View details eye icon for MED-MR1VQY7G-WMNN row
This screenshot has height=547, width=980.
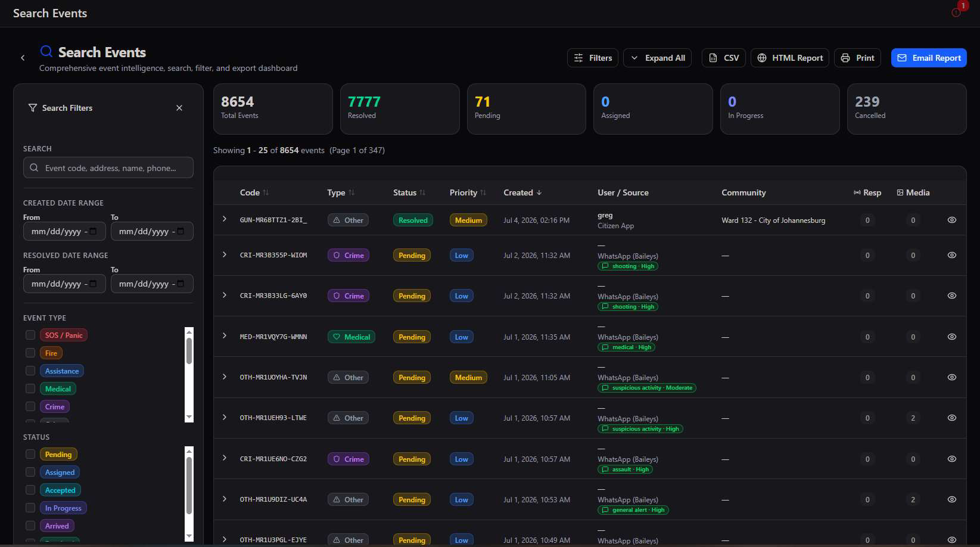952,337
